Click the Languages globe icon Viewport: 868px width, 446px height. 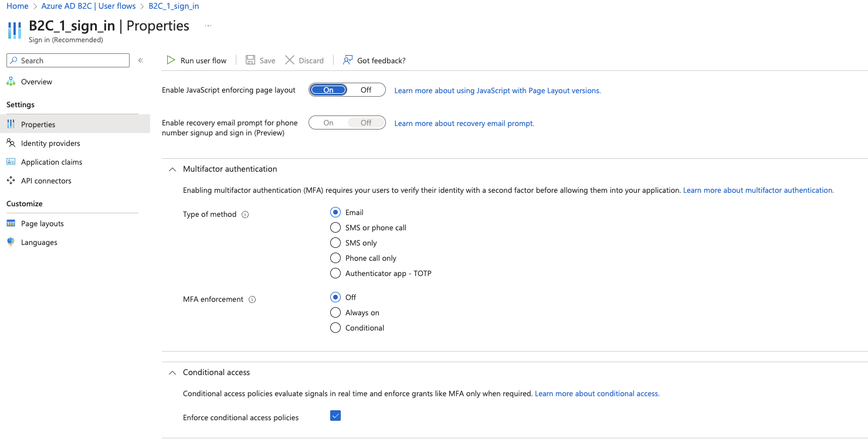pos(11,242)
